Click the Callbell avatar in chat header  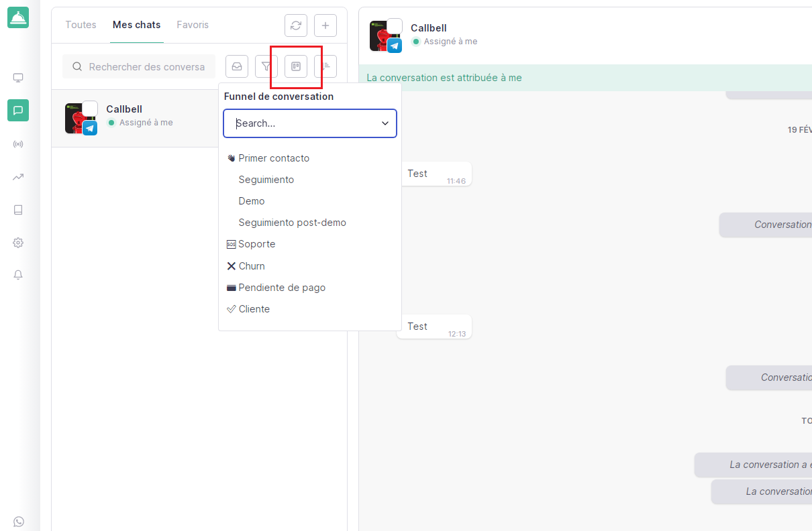(x=385, y=35)
